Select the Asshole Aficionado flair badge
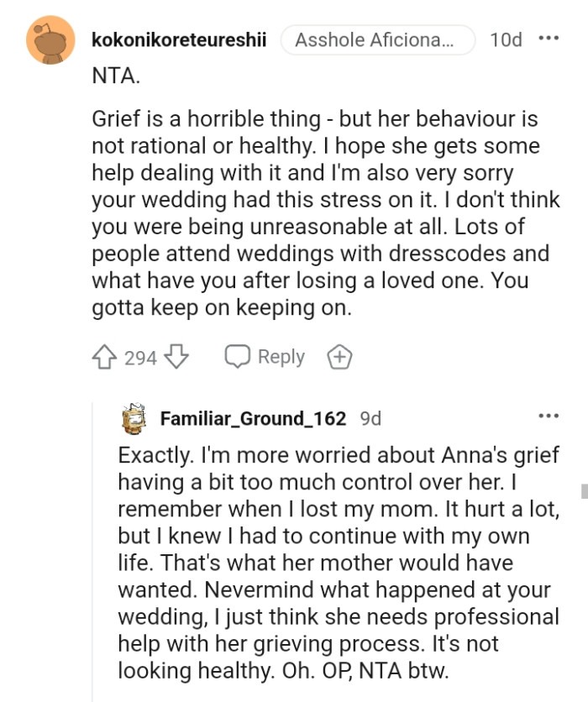The height and width of the screenshot is (702, 588). click(x=377, y=39)
